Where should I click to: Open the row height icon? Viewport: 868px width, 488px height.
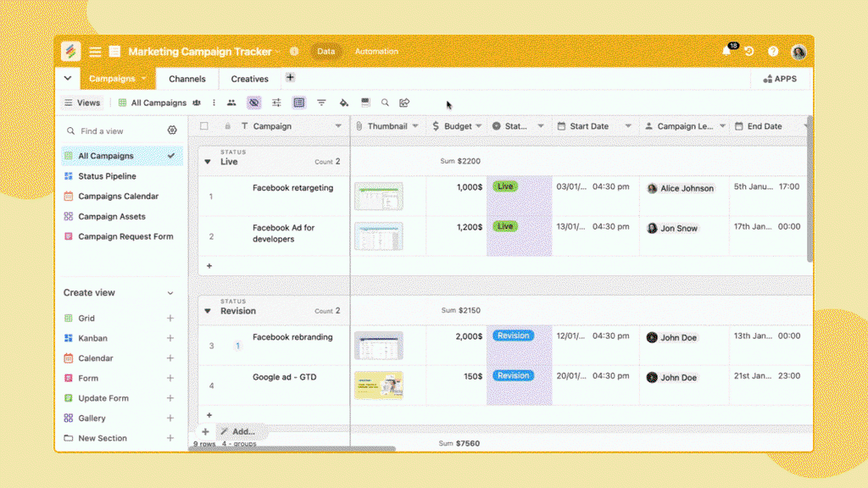tap(365, 103)
